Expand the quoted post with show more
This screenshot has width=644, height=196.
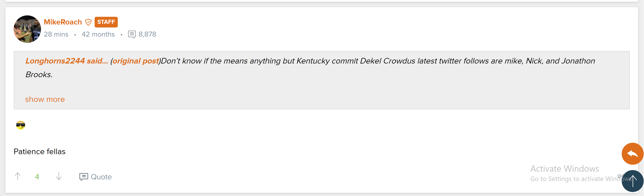click(45, 99)
